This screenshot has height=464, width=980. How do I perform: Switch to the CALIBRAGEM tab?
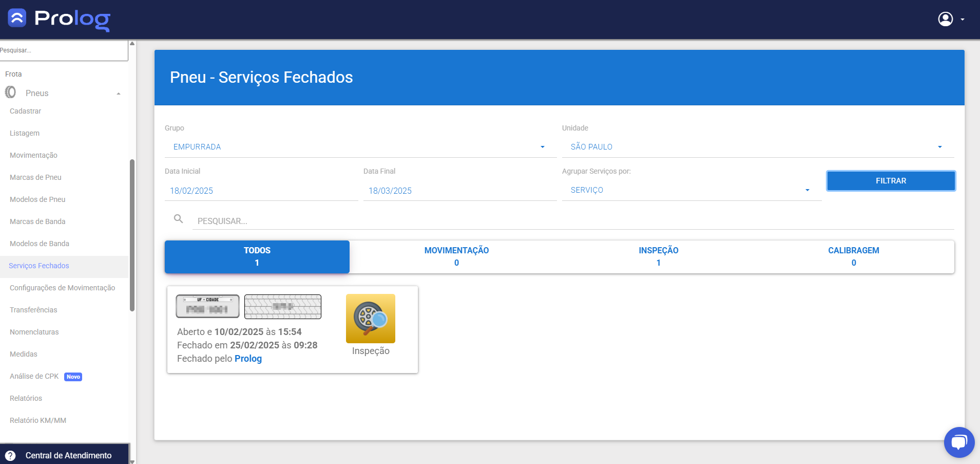pyautogui.click(x=853, y=256)
